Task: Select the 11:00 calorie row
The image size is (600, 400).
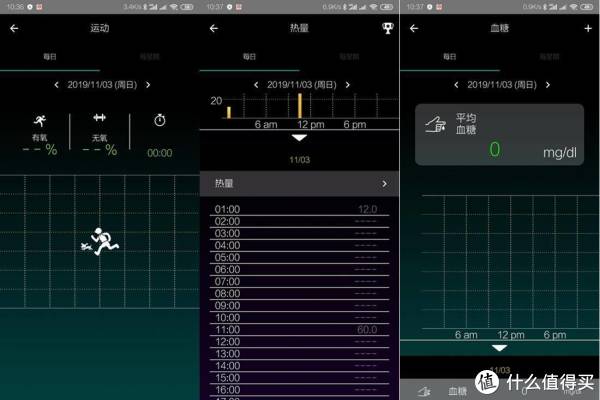Action: (x=299, y=330)
